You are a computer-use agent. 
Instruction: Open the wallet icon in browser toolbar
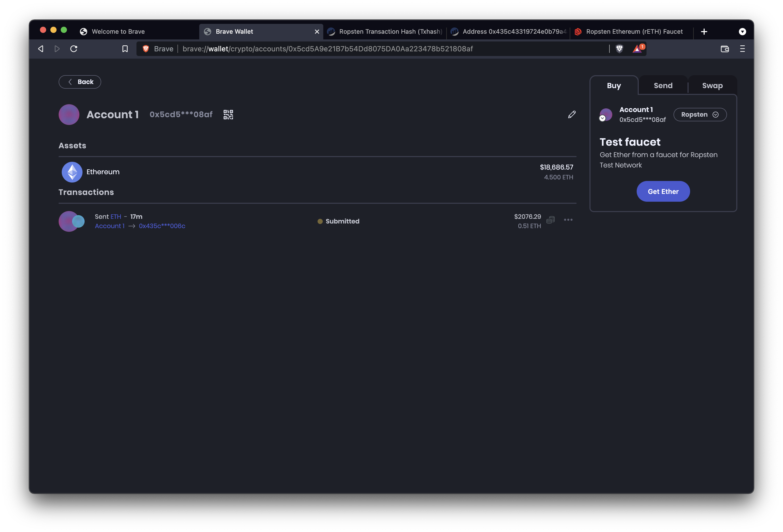(x=724, y=49)
